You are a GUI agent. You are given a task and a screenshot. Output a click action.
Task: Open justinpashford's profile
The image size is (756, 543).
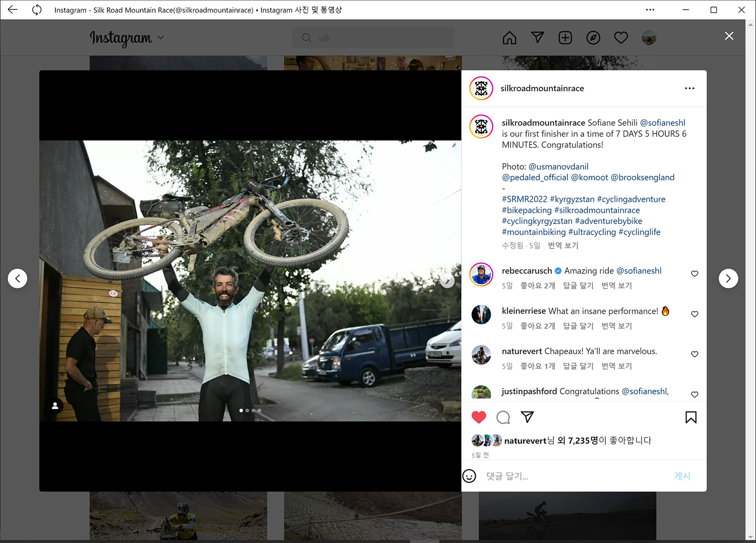point(529,391)
